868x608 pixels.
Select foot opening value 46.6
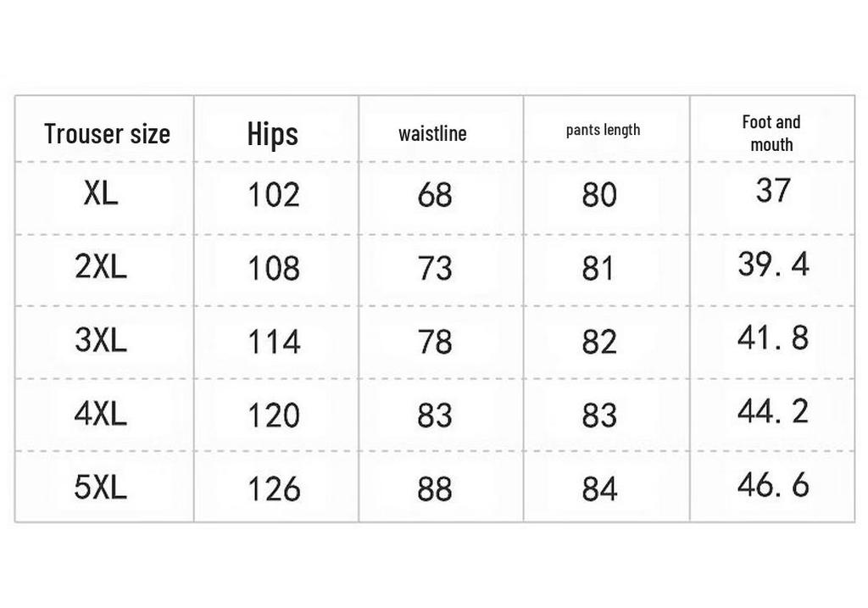click(773, 484)
